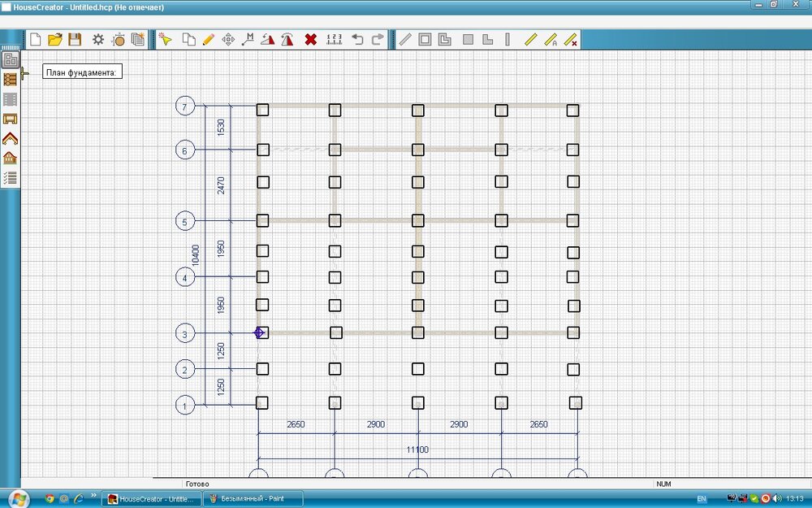Select yellow axis line with A
This screenshot has width=812, height=508.
coord(551,39)
